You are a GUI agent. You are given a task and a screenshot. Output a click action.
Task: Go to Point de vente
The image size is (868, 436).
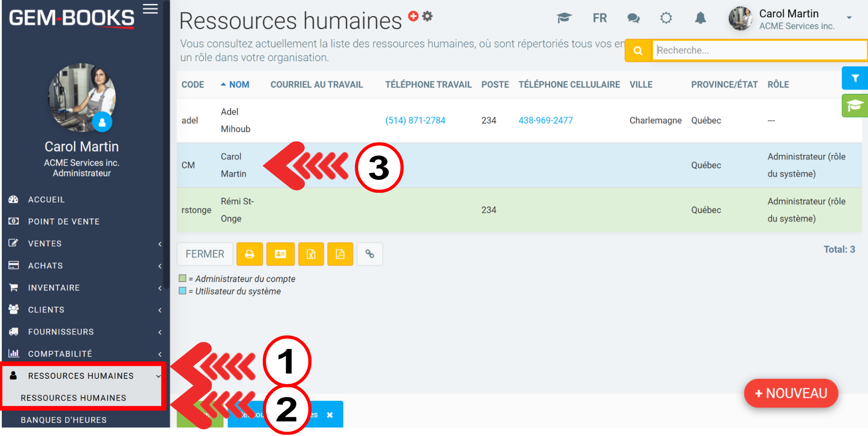pyautogui.click(x=63, y=221)
